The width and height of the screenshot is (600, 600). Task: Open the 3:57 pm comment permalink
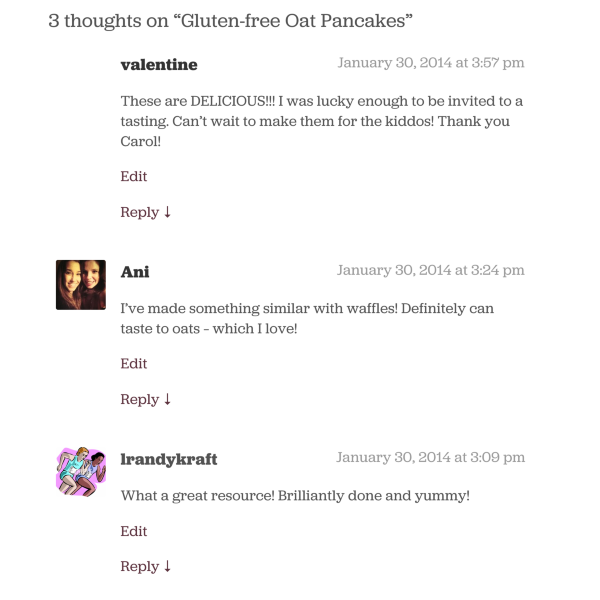pyautogui.click(x=431, y=63)
